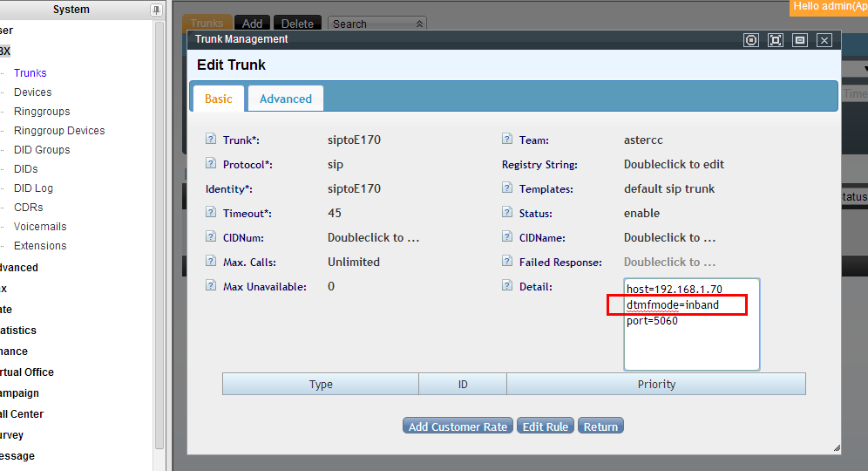The width and height of the screenshot is (868, 471).
Task: Click the Priority column header
Action: [x=655, y=385]
